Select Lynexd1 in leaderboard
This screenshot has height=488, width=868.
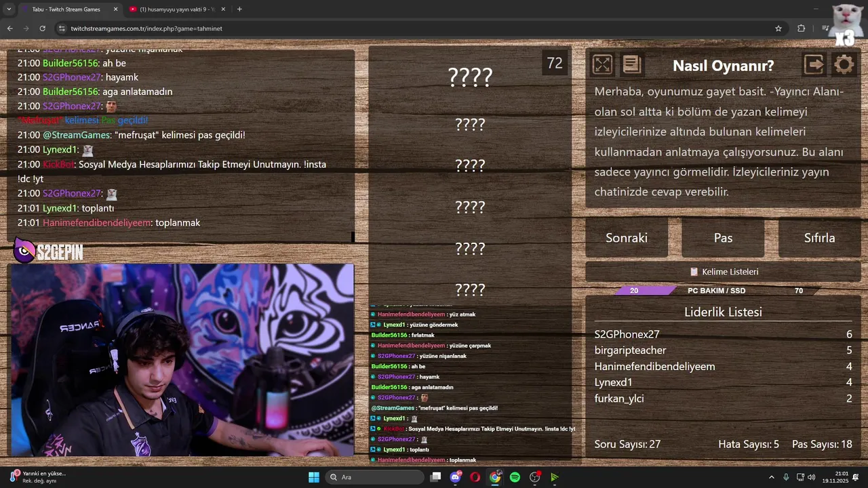pos(614,382)
